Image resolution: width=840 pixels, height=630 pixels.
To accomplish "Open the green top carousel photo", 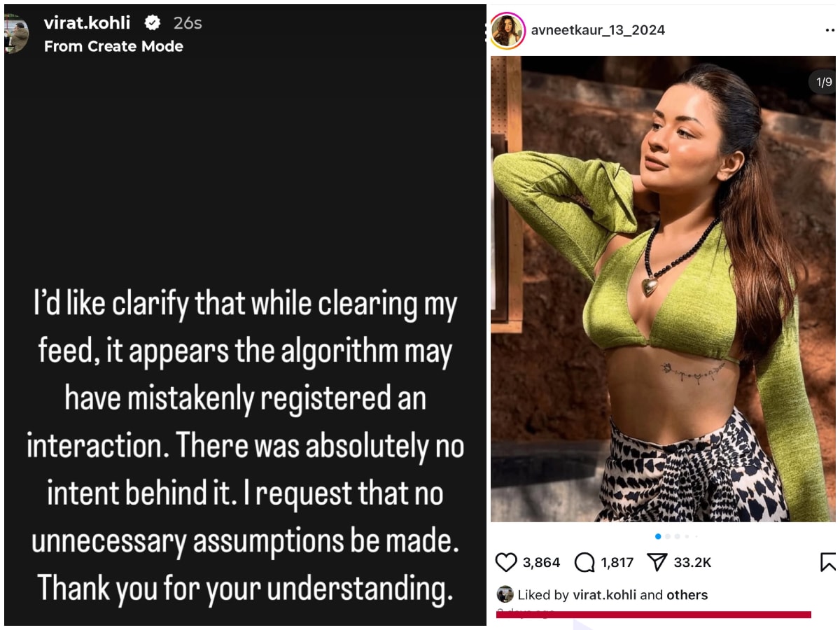I will (662, 289).
